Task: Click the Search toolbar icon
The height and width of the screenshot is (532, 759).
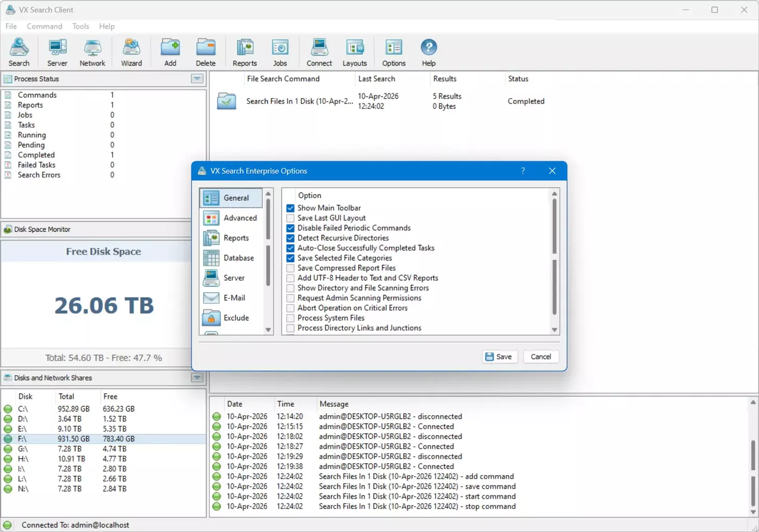Action: pyautogui.click(x=19, y=52)
